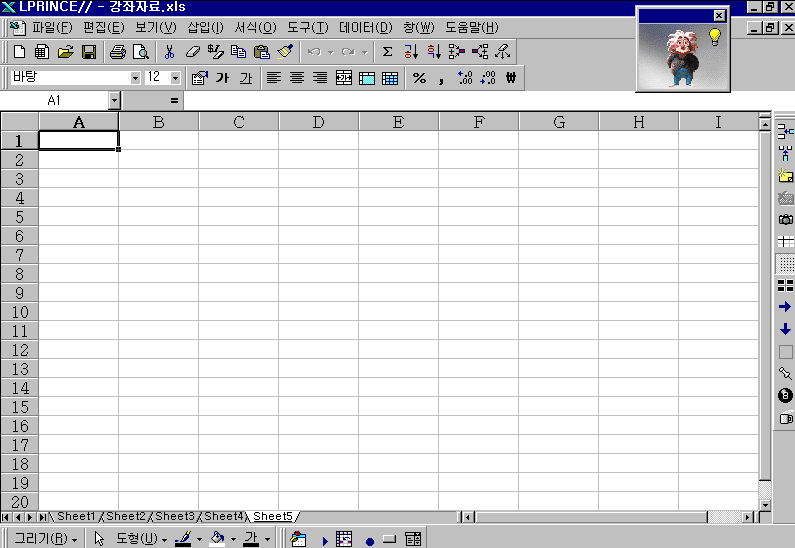Click the Format Painter brush icon
This screenshot has height=548, width=795.
click(285, 52)
